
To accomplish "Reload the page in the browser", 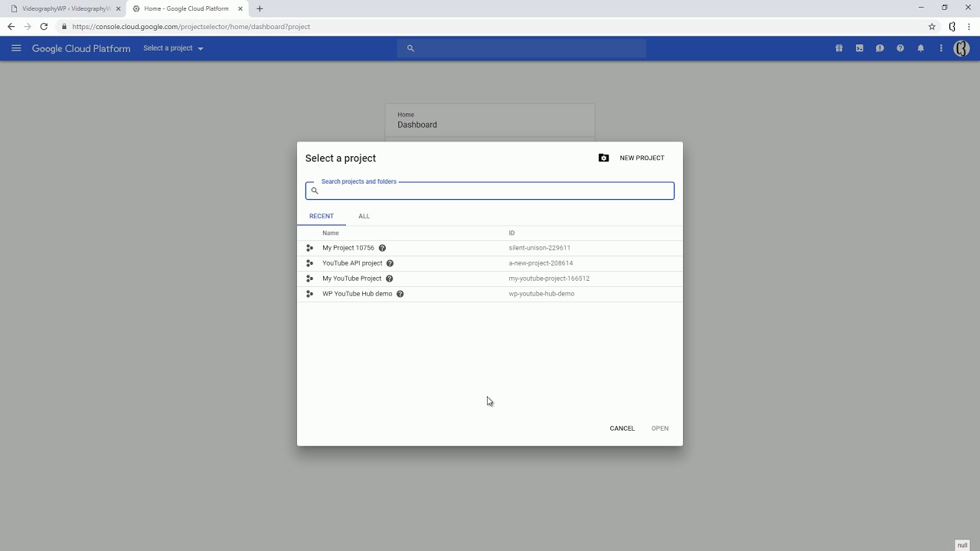I will pos(44,26).
